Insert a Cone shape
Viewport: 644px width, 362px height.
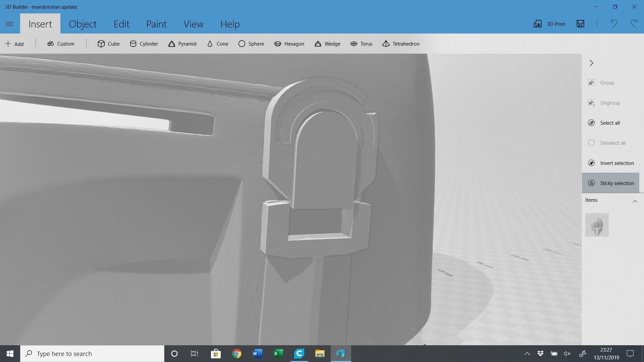218,44
